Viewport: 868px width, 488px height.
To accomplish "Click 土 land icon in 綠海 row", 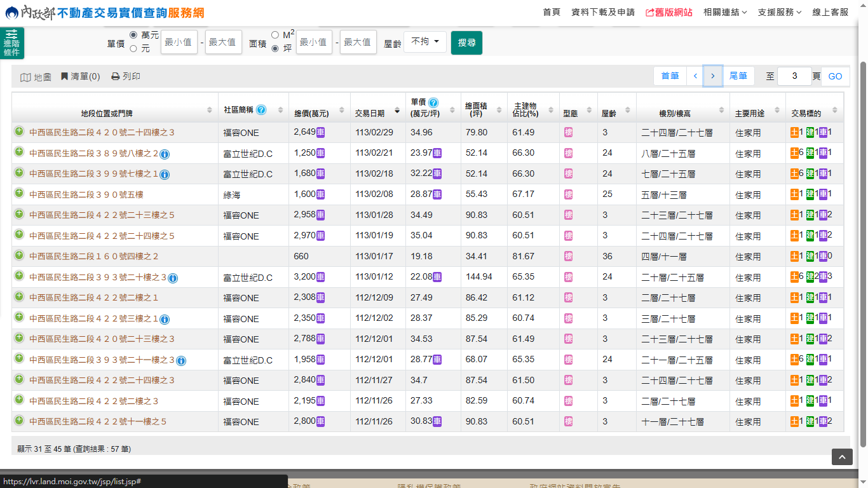I will click(794, 194).
